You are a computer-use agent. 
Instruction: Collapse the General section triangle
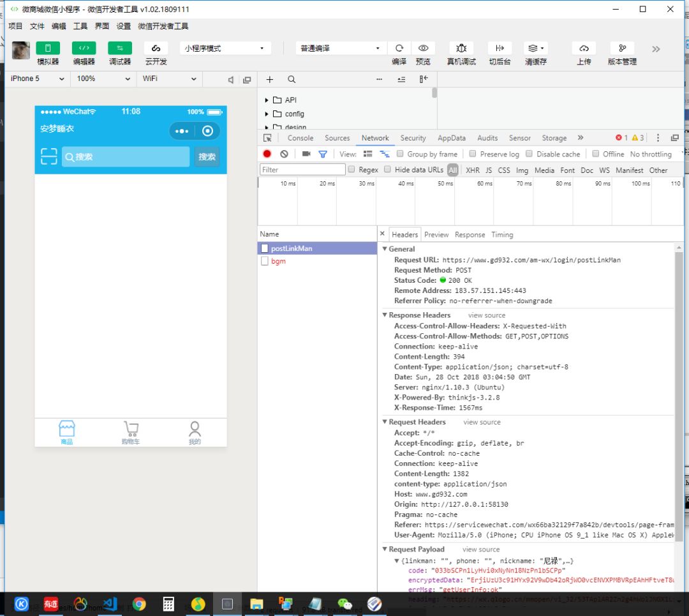[385, 249]
